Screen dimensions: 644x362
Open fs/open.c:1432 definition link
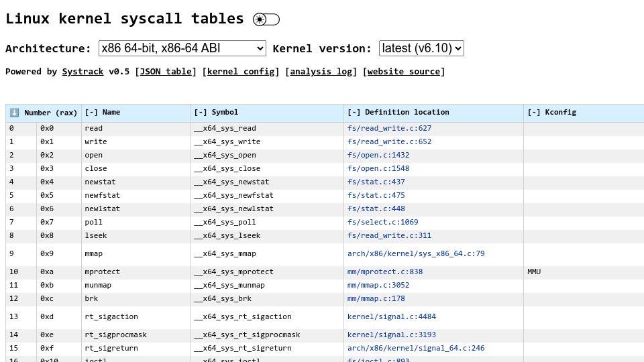point(378,155)
